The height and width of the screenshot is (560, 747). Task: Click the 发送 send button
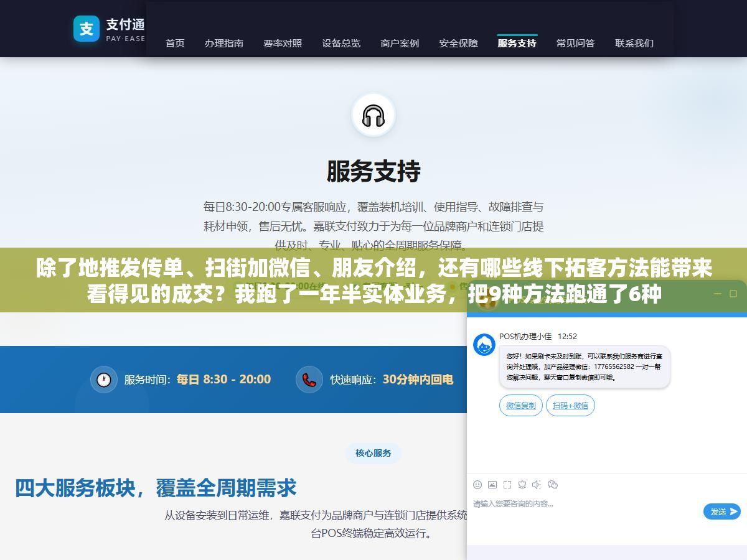tap(722, 511)
